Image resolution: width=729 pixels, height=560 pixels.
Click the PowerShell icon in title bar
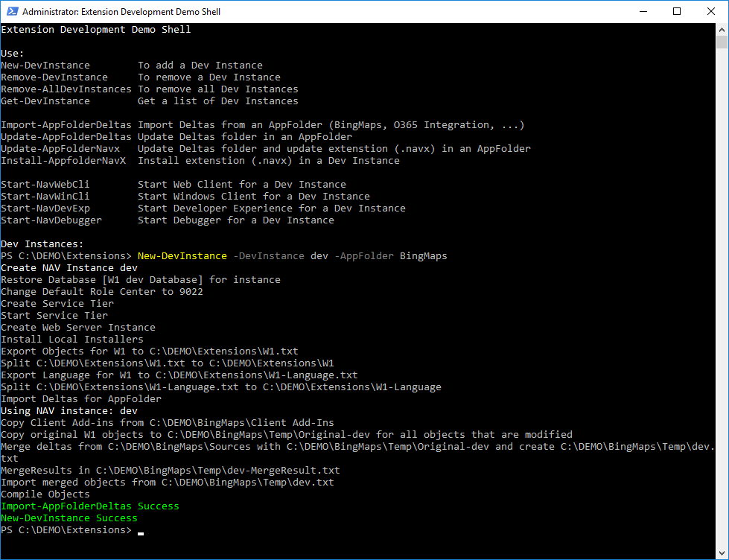pyautogui.click(x=11, y=11)
